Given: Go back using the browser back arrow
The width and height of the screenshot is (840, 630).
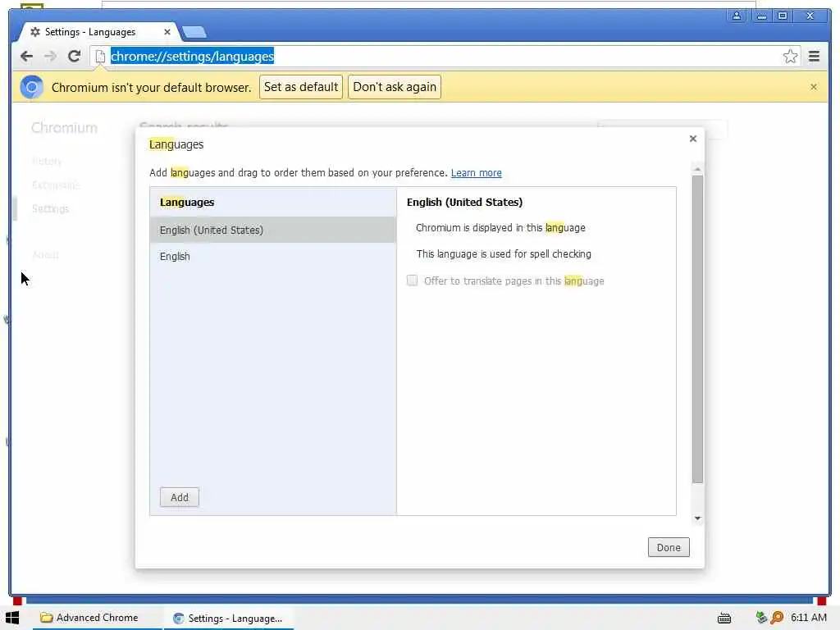Looking at the screenshot, I should [x=26, y=57].
